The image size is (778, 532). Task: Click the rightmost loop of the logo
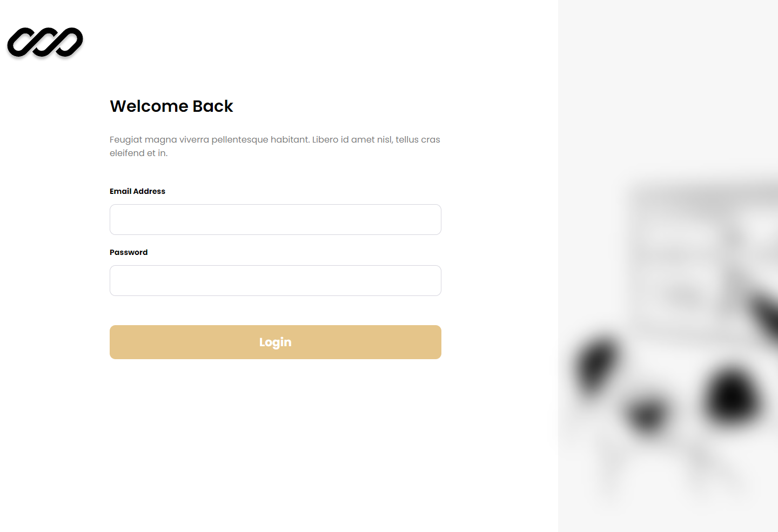[66, 42]
